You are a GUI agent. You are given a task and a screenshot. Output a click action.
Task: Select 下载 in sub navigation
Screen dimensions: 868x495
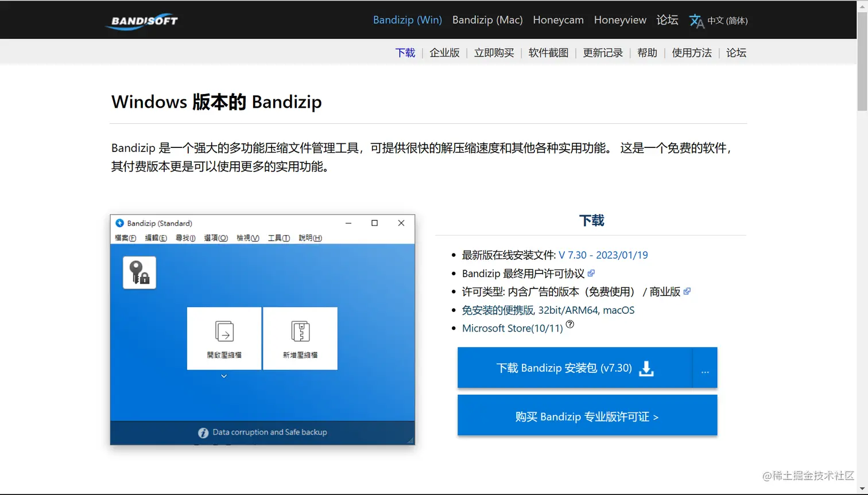pyautogui.click(x=405, y=53)
